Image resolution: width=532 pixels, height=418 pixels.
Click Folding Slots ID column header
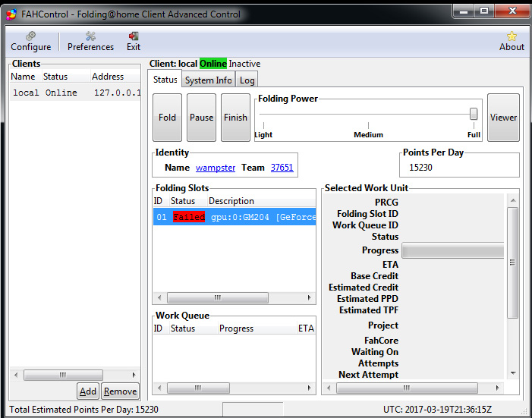tap(161, 201)
